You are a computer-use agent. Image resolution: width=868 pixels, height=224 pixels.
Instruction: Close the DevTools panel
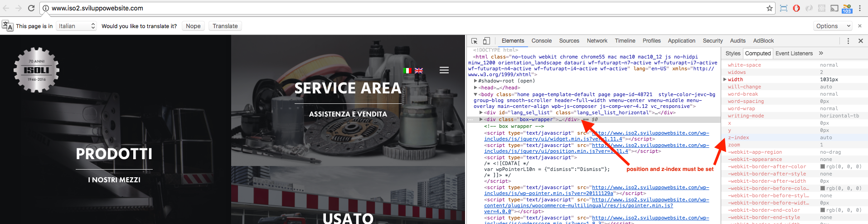pyautogui.click(x=861, y=41)
